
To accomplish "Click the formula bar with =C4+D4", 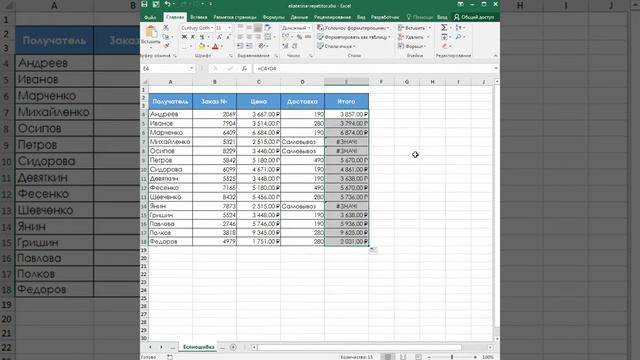I will tap(373, 69).
